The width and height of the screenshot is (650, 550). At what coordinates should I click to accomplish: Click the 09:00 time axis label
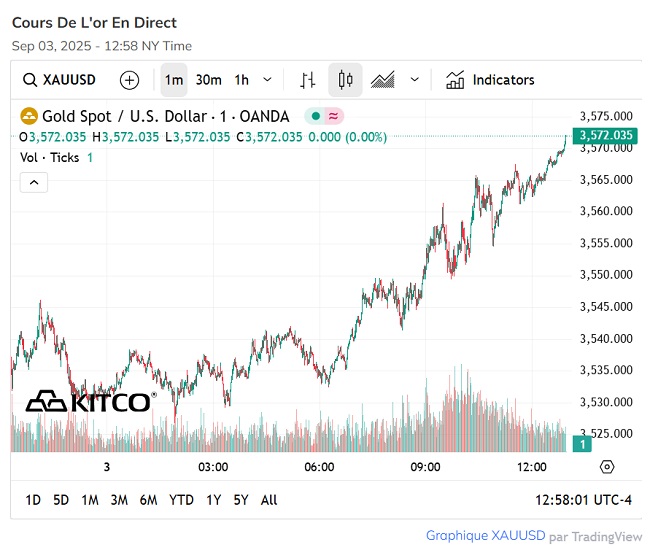coord(425,467)
